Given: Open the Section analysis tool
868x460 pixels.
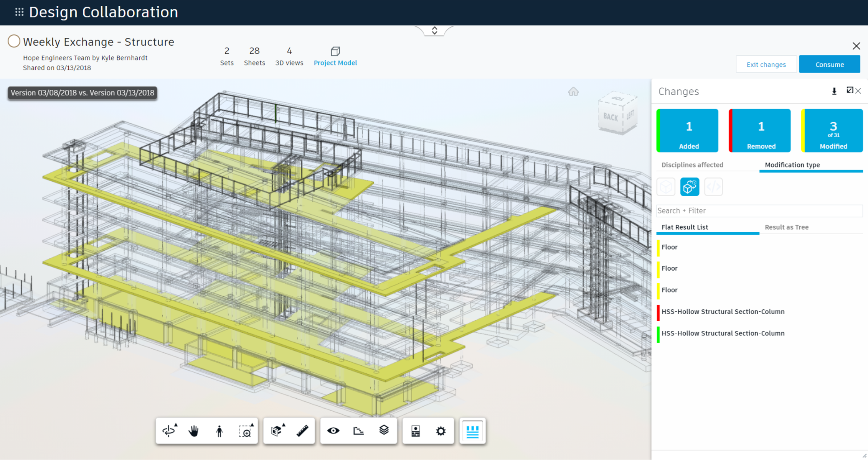Looking at the screenshot, I should pos(277,431).
